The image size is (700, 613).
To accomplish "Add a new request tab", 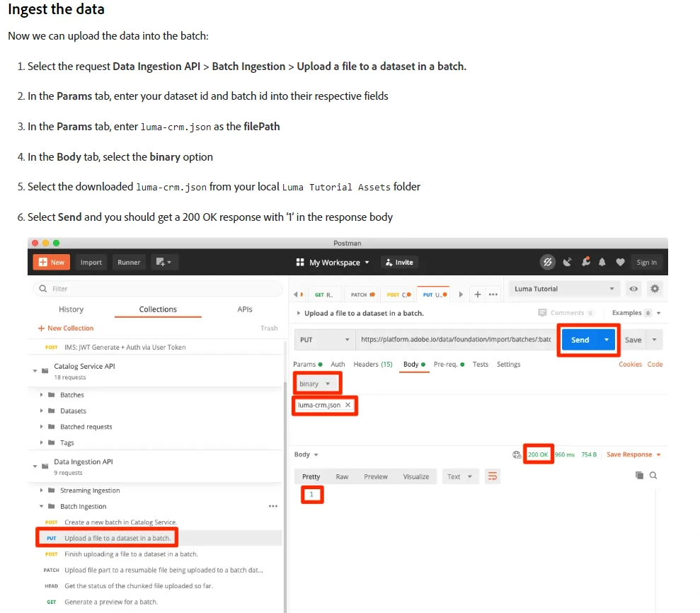I will [477, 294].
